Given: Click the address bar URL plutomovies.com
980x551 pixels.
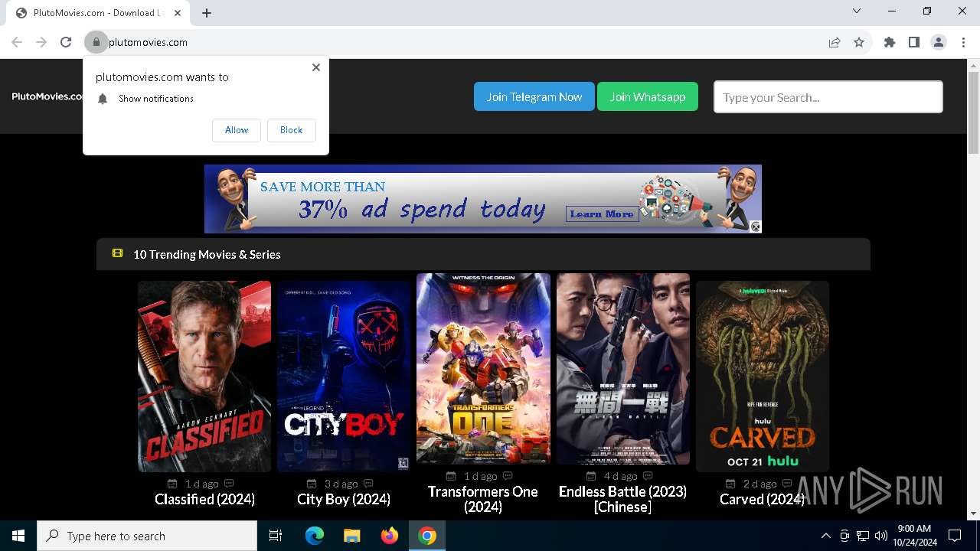Looking at the screenshot, I should tap(148, 42).
